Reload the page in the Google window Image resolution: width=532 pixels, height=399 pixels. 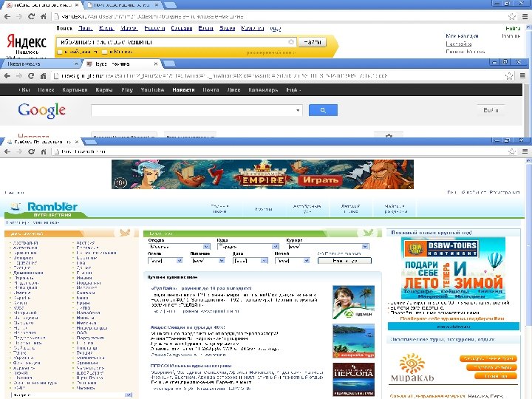click(31, 75)
